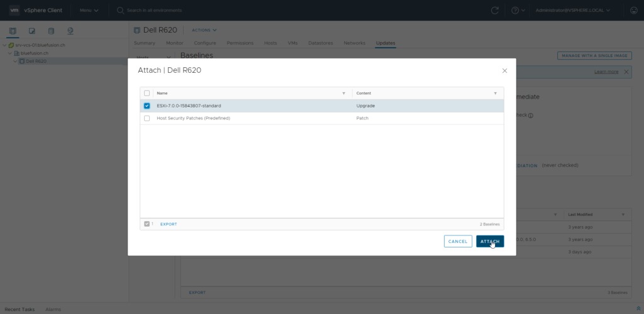Image resolution: width=644 pixels, height=314 pixels.
Task: Uncheck the ESXi-7.0.0-15843807-standard baseline
Action: (x=147, y=106)
